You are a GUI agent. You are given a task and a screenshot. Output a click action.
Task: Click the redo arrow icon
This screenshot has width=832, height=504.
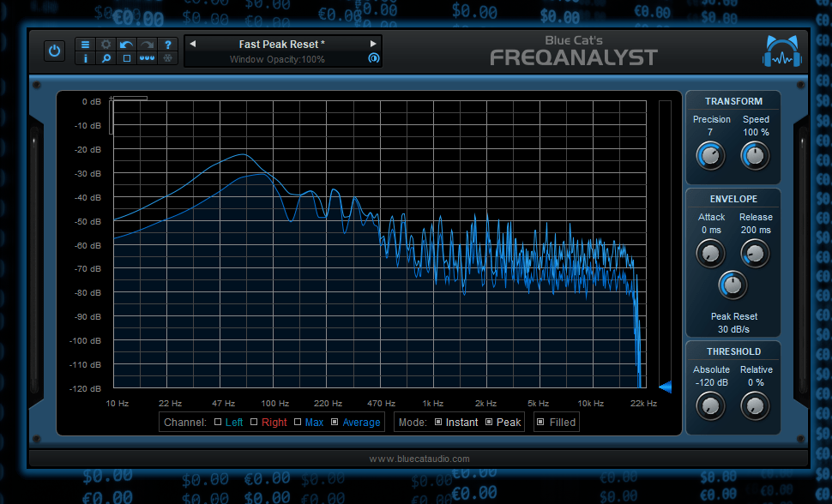click(147, 44)
